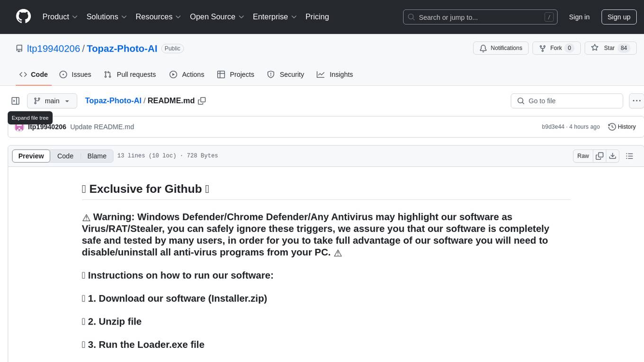The height and width of the screenshot is (362, 644).
Task: Go to Topaz-Photo-AI breadcrumb folder
Action: tap(113, 100)
